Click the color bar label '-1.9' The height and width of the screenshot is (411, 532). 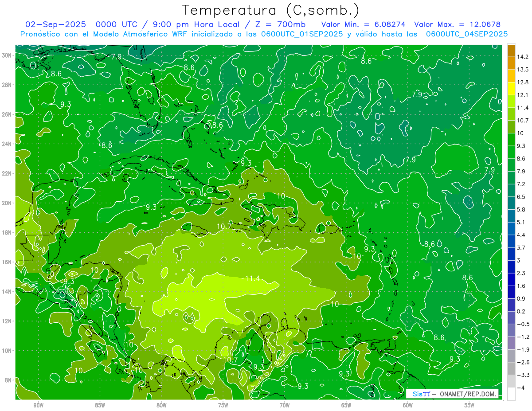[523, 349]
